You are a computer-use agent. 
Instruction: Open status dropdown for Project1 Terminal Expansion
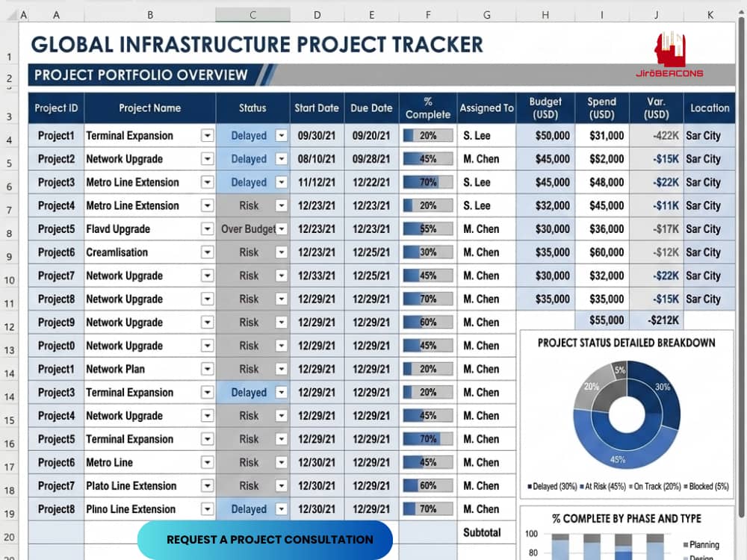click(x=282, y=136)
